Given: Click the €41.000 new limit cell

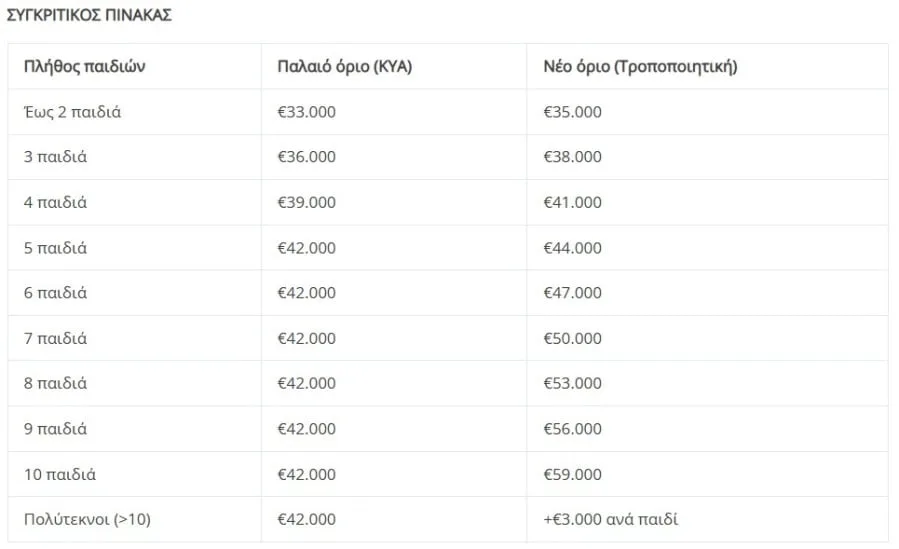Looking at the screenshot, I should pos(572,202).
